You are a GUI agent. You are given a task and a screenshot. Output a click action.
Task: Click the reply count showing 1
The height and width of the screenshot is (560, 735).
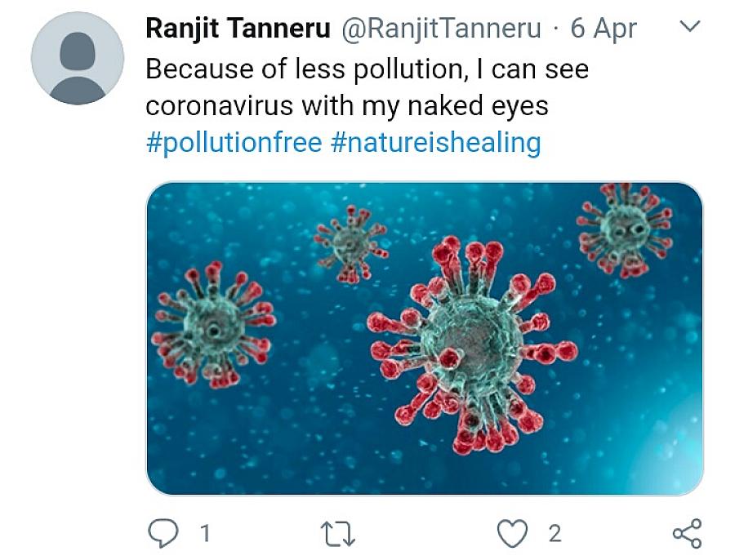coord(205,534)
